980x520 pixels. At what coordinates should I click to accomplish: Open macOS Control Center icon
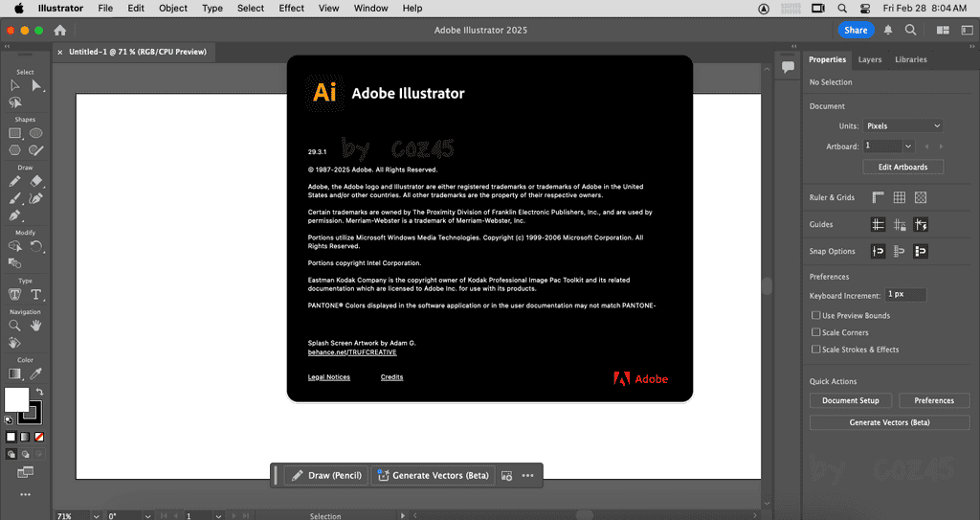(865, 8)
